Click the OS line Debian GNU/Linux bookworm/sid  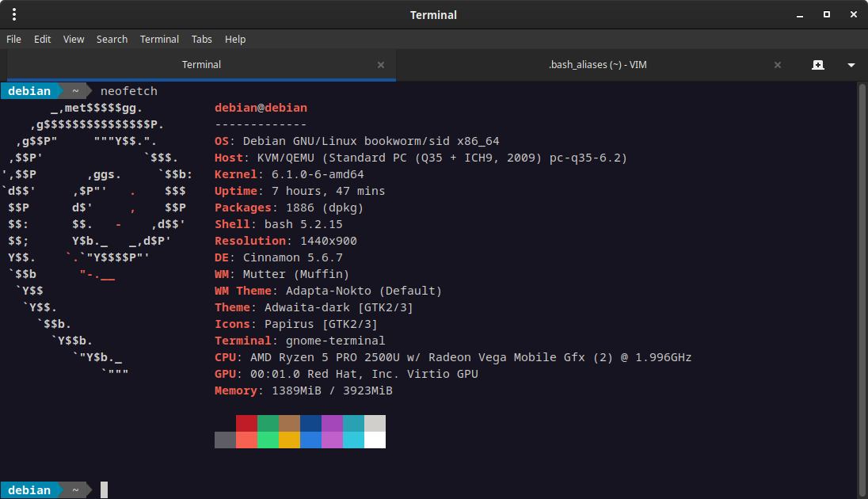357,141
